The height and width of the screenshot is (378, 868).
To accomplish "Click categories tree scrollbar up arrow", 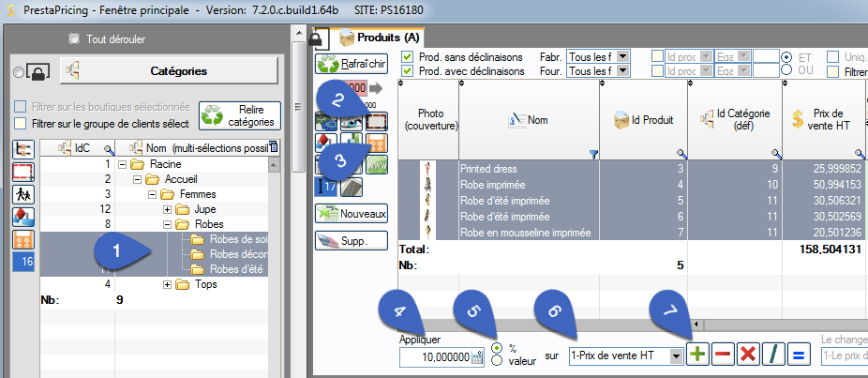I will click(273, 165).
